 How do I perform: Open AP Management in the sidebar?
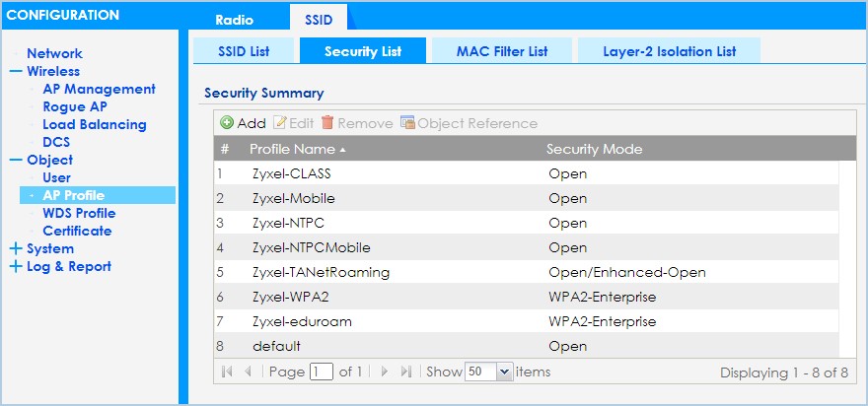(99, 89)
